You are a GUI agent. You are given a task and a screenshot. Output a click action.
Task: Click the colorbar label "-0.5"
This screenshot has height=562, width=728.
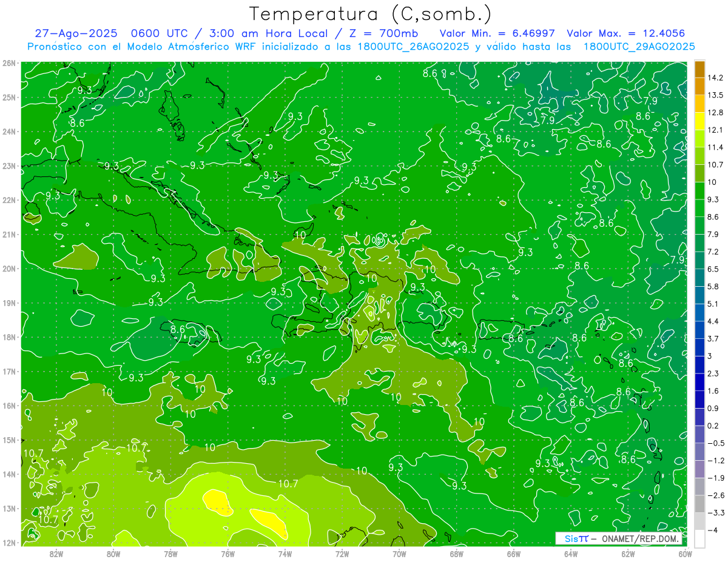[x=715, y=443]
